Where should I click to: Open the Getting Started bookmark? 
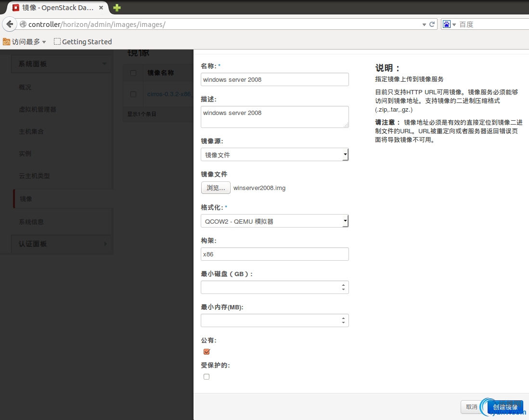pyautogui.click(x=83, y=42)
